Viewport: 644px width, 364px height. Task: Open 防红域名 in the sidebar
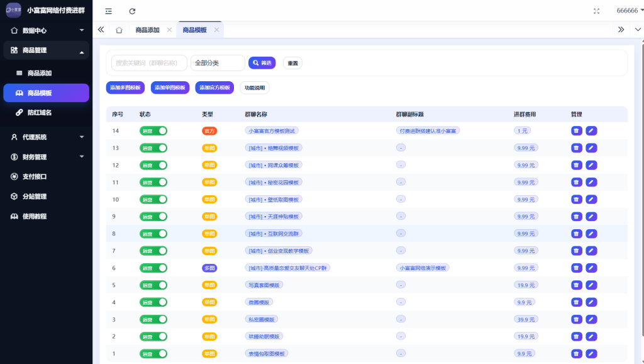coord(47,113)
